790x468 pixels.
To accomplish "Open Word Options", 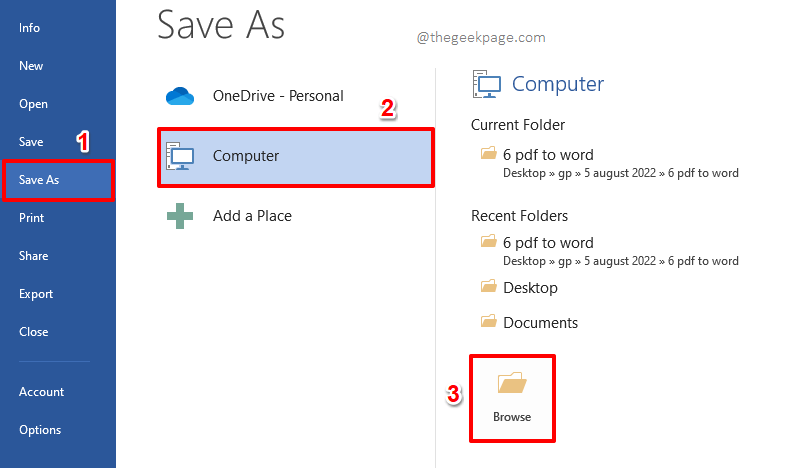I will click(40, 430).
